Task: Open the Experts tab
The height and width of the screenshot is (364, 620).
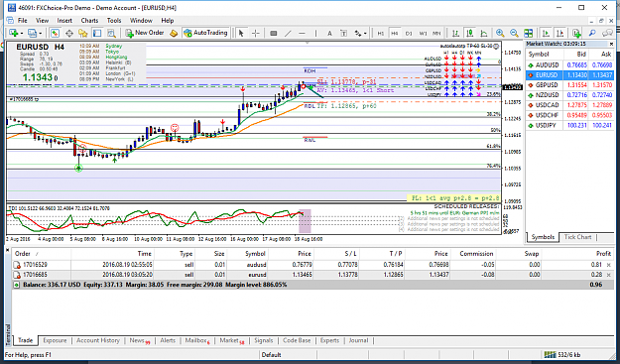Action: (329, 340)
